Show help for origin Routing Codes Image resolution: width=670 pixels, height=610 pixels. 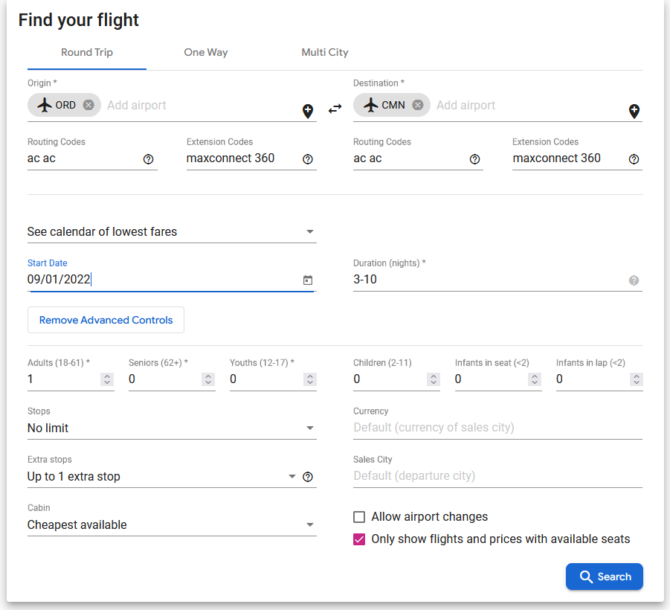click(x=148, y=159)
